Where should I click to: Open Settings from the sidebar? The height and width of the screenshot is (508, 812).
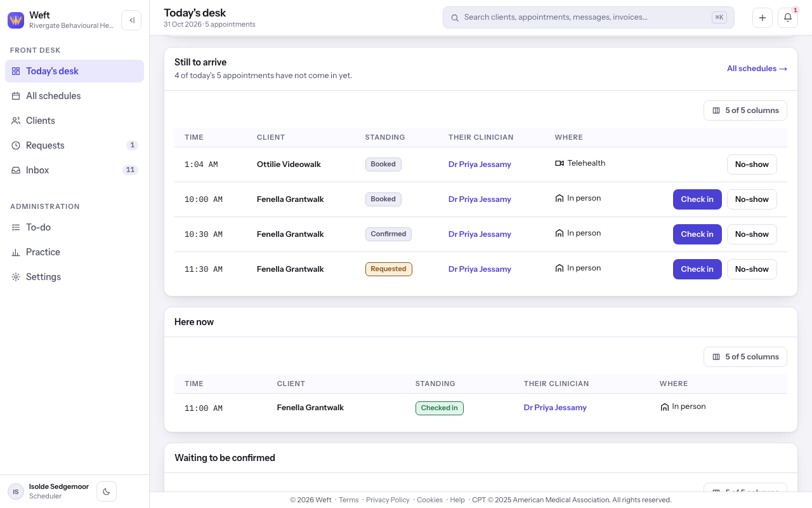[x=74, y=277]
